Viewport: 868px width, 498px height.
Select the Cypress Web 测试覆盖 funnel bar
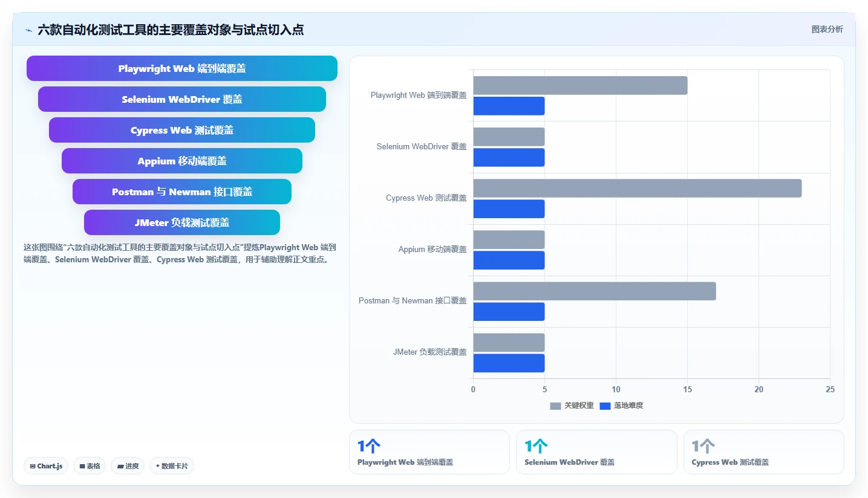[x=182, y=130]
